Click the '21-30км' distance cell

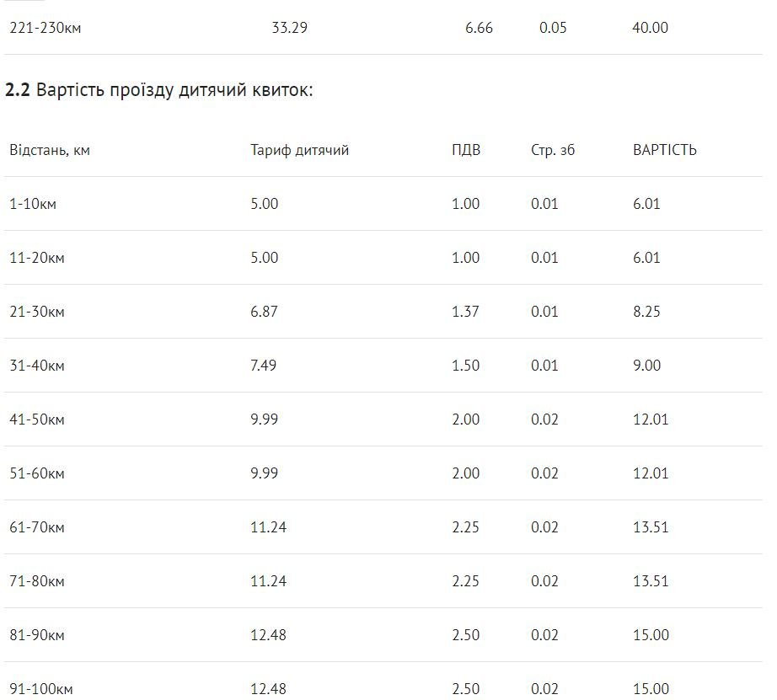[x=37, y=312]
